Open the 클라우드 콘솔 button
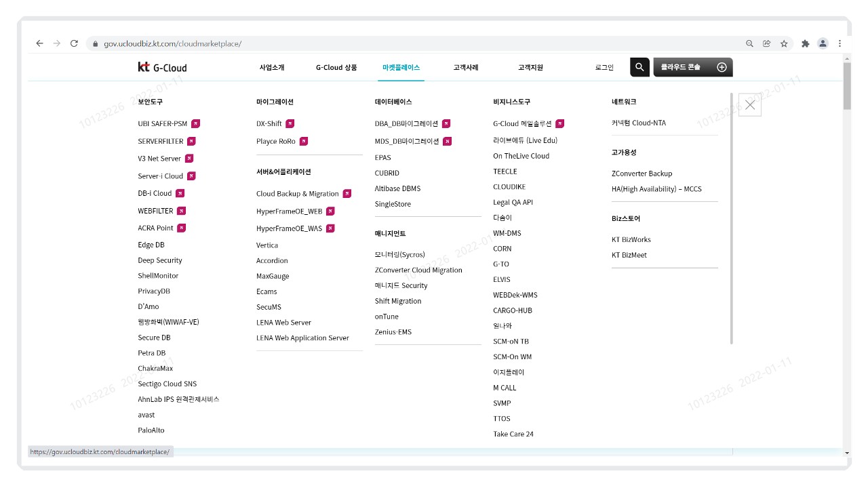Screen dimensions: 868x488 click(693, 67)
